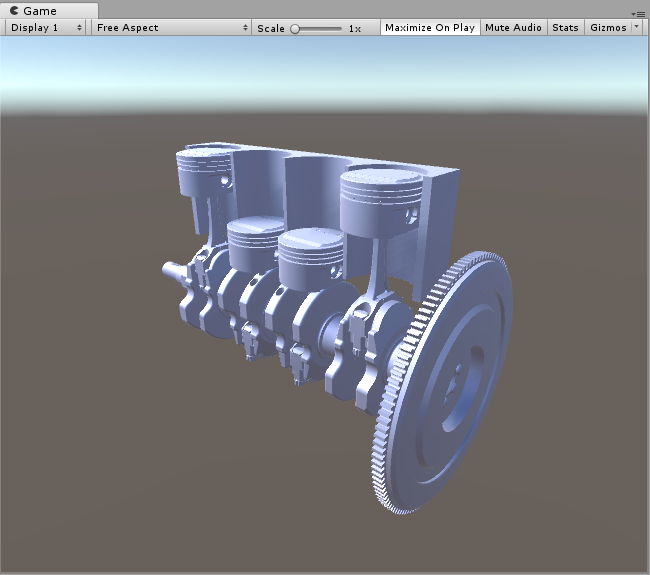Select the middle-right lower piston

311,258
